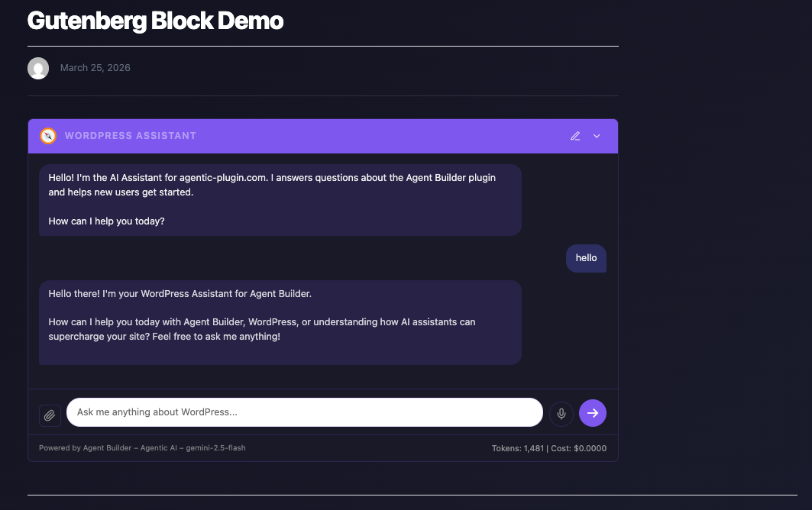Edit the chat with the pencil icon
Screen dimensions: 812x510
point(575,136)
